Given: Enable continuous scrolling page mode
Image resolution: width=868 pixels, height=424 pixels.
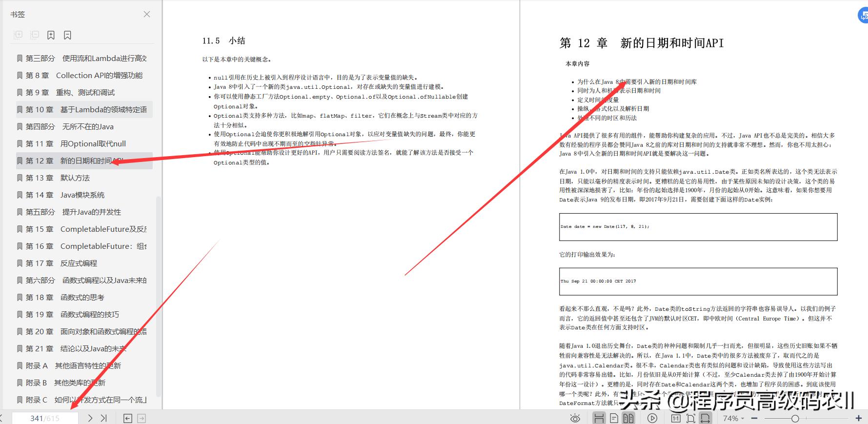Looking at the screenshot, I should [599, 418].
